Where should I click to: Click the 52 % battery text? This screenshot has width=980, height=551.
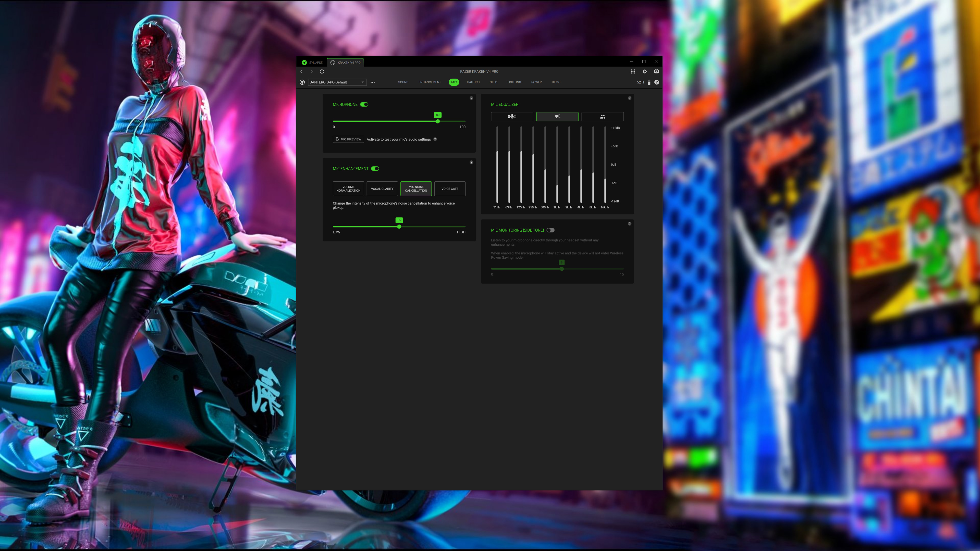click(x=641, y=82)
